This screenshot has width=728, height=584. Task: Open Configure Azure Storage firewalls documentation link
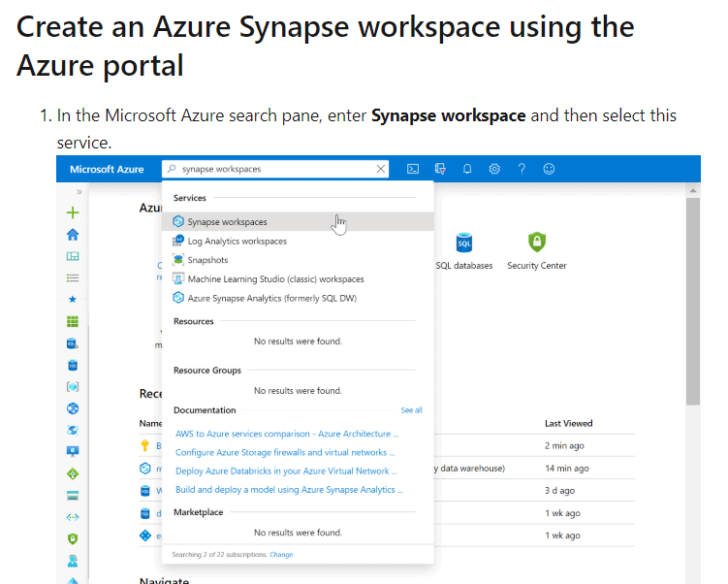click(x=285, y=452)
